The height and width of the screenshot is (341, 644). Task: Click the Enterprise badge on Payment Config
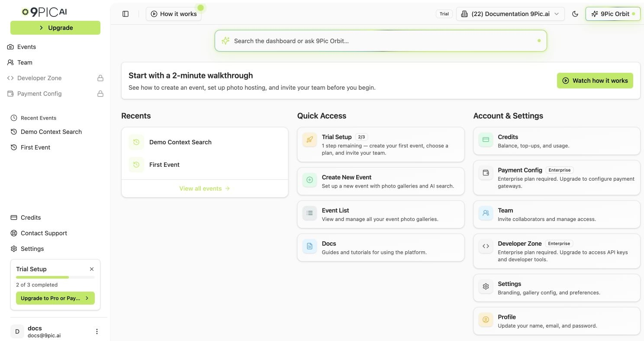point(559,170)
